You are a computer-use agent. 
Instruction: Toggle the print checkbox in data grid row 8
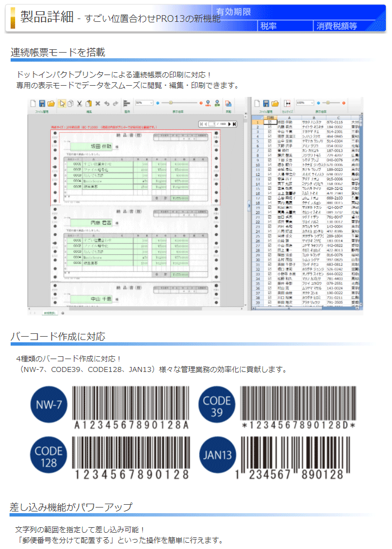pos(270,156)
